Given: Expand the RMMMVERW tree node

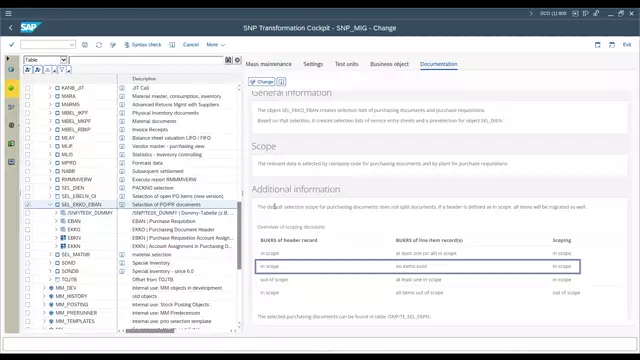Looking at the screenshot, I should coord(50,180).
